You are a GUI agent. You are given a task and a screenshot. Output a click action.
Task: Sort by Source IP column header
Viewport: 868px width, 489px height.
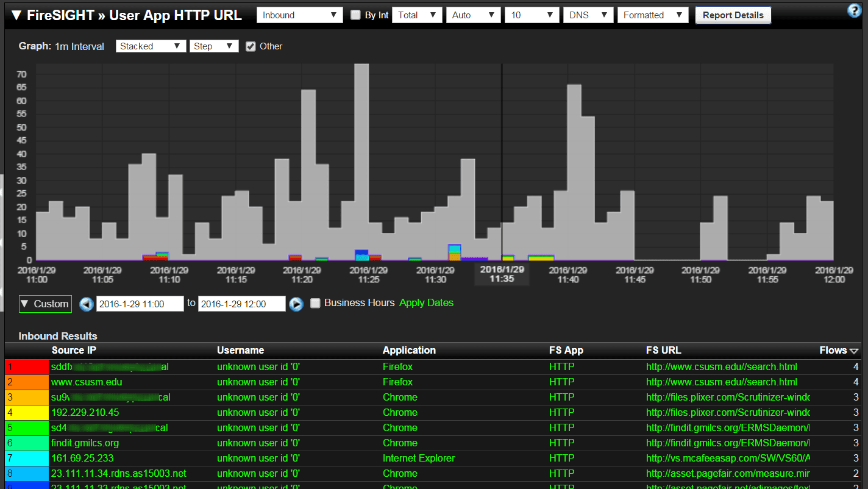tap(74, 351)
